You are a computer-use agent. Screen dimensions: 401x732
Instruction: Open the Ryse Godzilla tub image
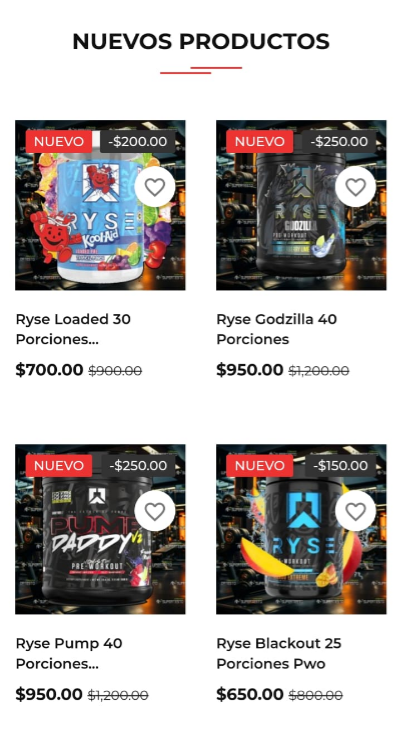point(301,205)
